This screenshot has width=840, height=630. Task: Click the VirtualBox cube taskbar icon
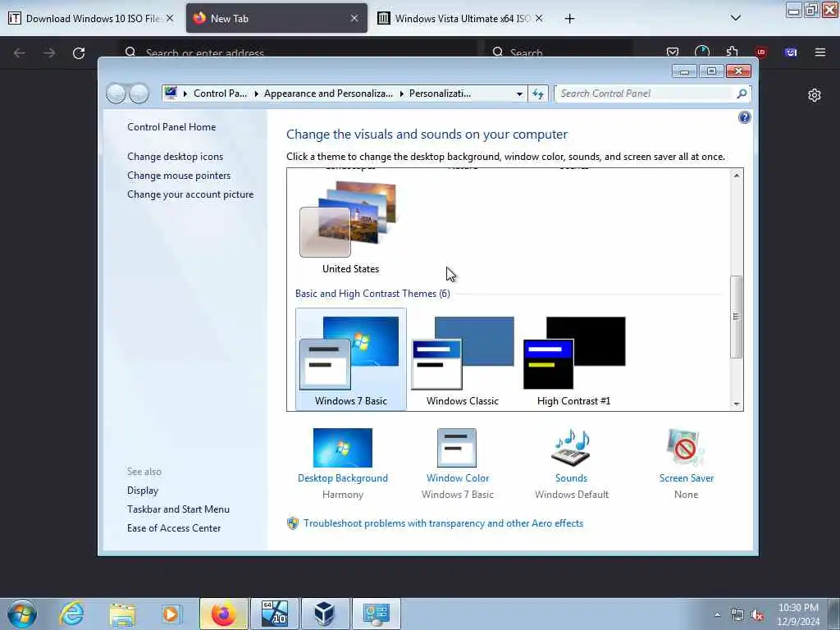point(325,614)
